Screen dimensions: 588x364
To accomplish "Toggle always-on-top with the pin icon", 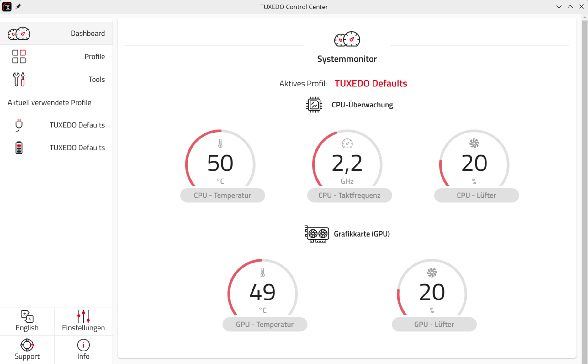I will 18,6.
